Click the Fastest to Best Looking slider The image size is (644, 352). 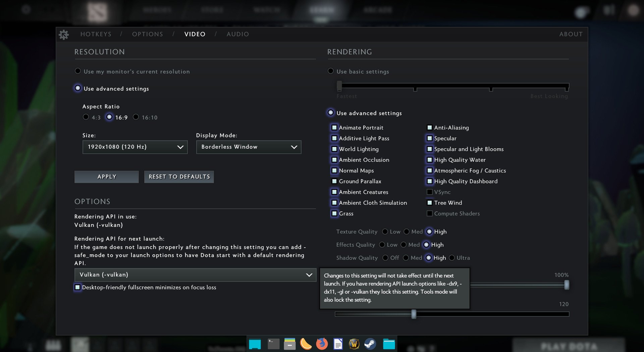453,86
